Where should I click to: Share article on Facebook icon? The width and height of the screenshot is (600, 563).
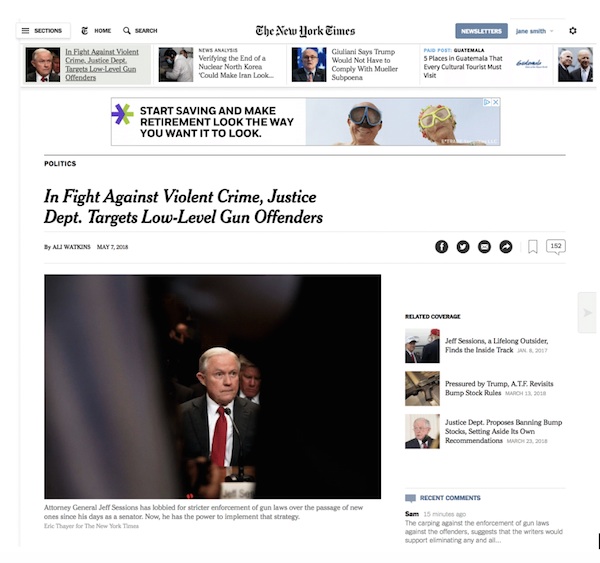click(x=441, y=247)
